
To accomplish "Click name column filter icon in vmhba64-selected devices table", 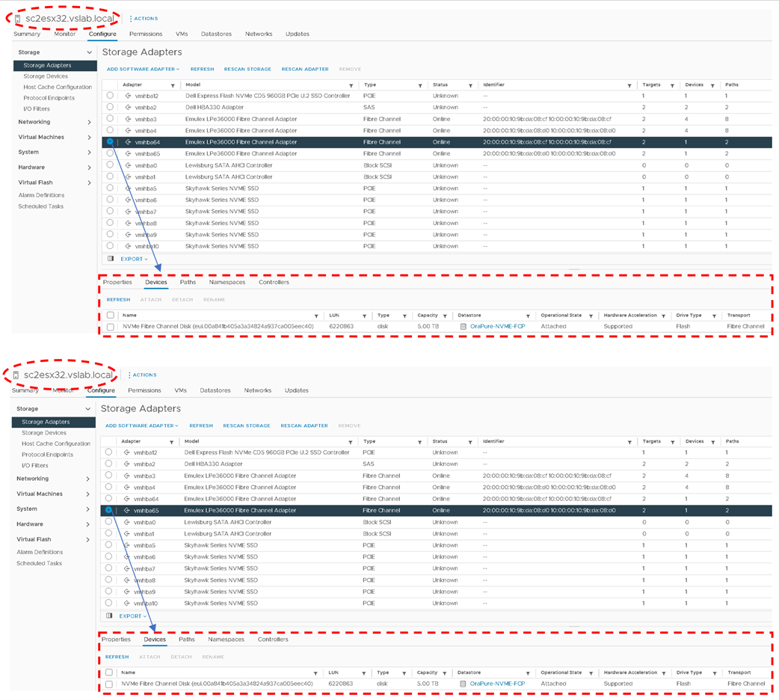I will click(x=316, y=316).
